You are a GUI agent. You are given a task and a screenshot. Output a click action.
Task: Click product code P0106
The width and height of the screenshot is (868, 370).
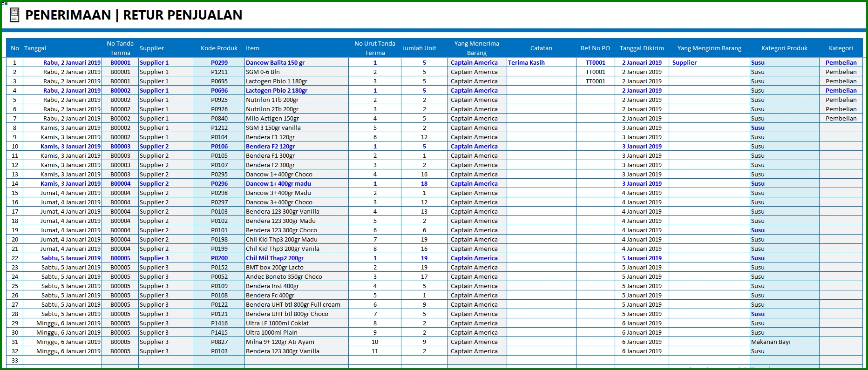219,146
